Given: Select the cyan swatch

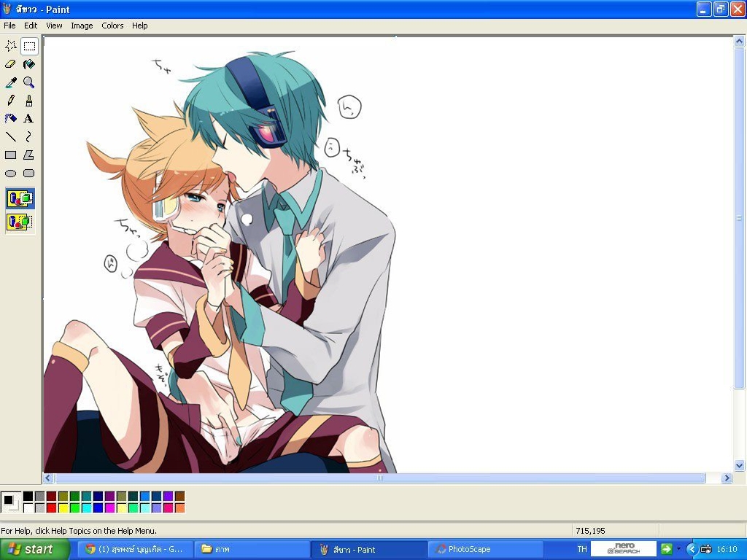Looking at the screenshot, I should 86,508.
